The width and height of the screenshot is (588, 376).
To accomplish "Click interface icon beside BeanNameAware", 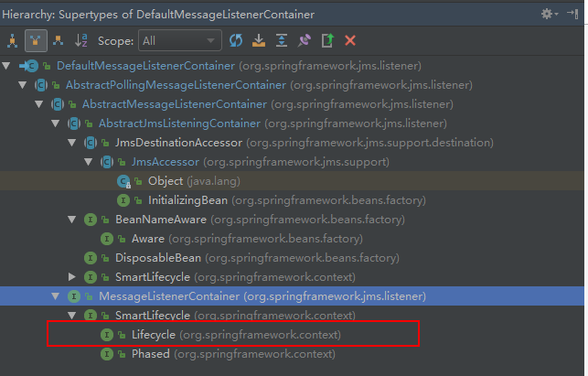I will [x=91, y=220].
